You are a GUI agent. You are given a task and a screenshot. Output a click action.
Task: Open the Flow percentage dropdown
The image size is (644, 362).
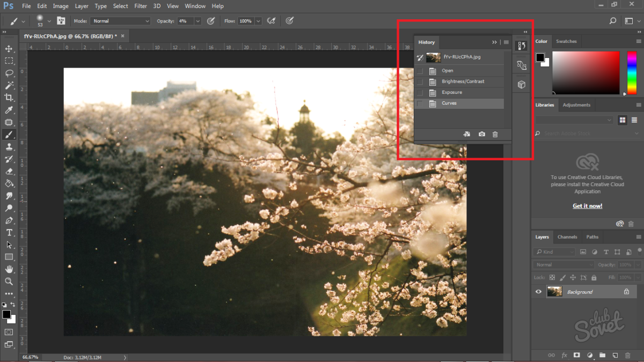259,21
